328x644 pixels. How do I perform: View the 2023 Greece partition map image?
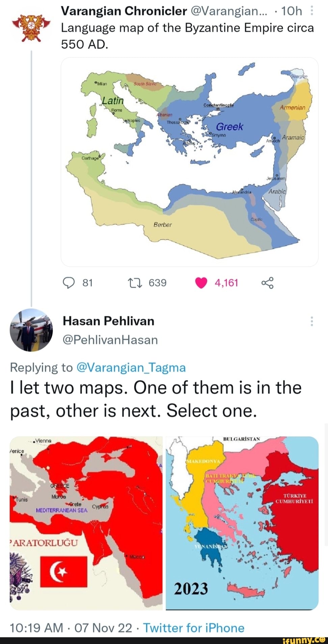tap(242, 523)
